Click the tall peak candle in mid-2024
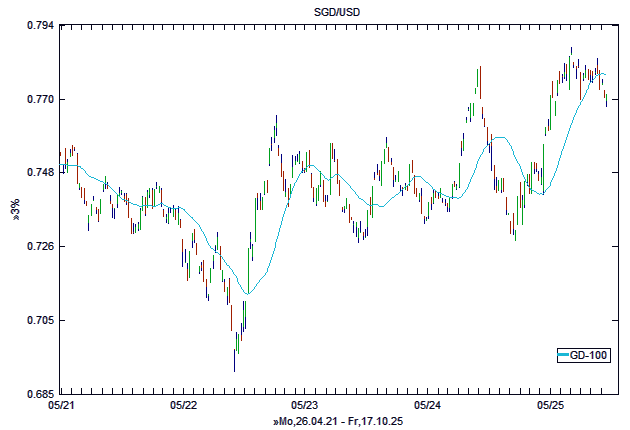This screenshot has width=630, height=430. pos(480,82)
